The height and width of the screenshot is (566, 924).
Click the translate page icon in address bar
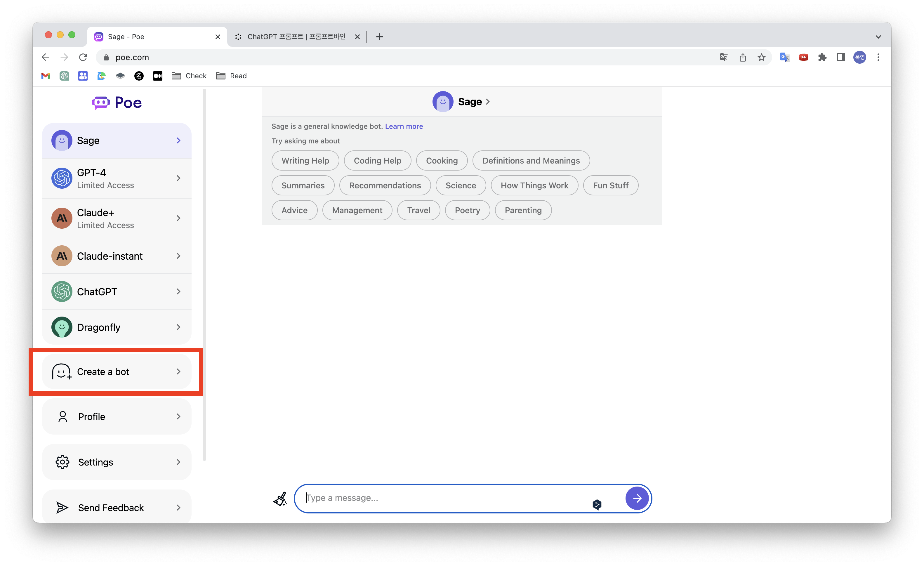pos(724,57)
